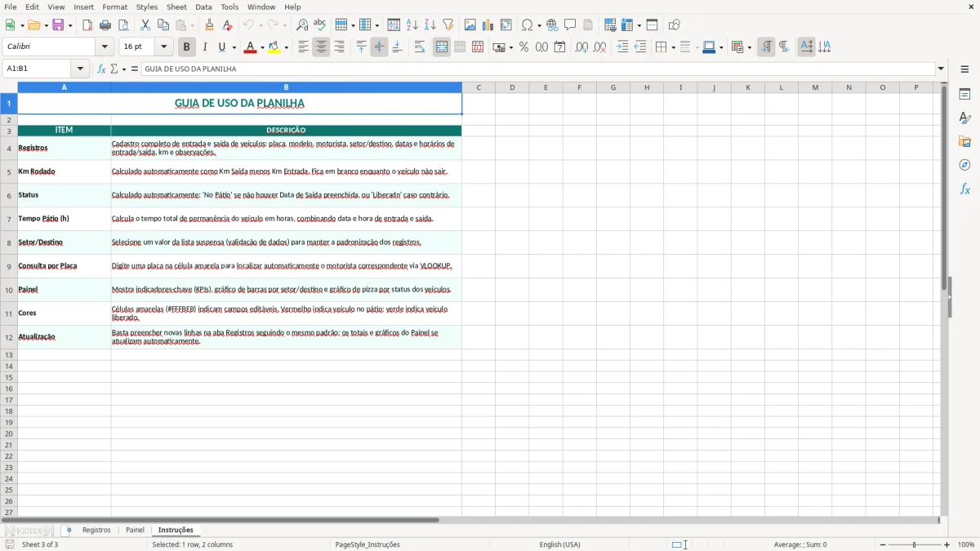Click the Clear Direct Formatting icon

[228, 25]
